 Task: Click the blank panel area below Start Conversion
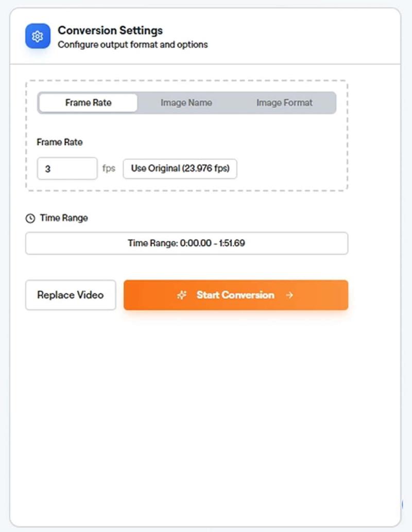pos(206,412)
